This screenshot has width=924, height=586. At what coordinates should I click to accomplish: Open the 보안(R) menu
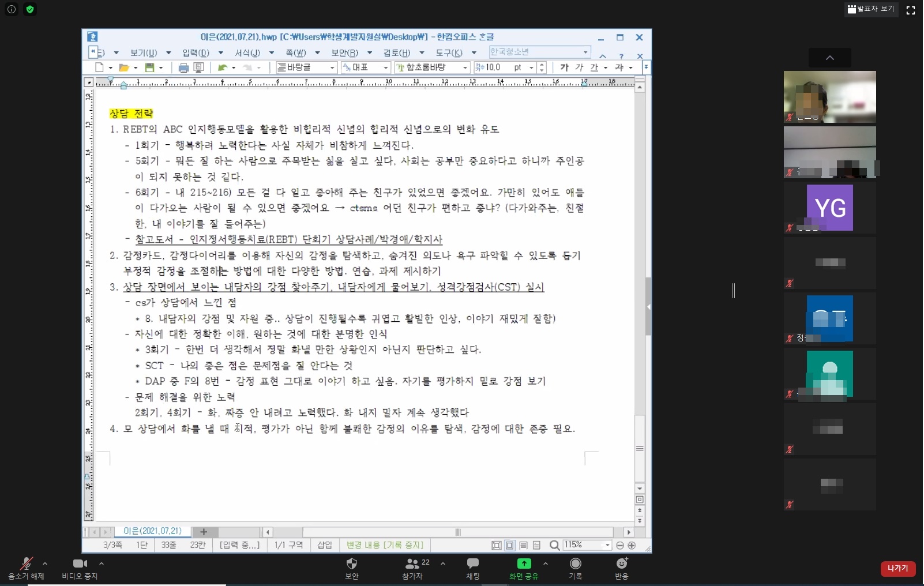[x=344, y=52]
